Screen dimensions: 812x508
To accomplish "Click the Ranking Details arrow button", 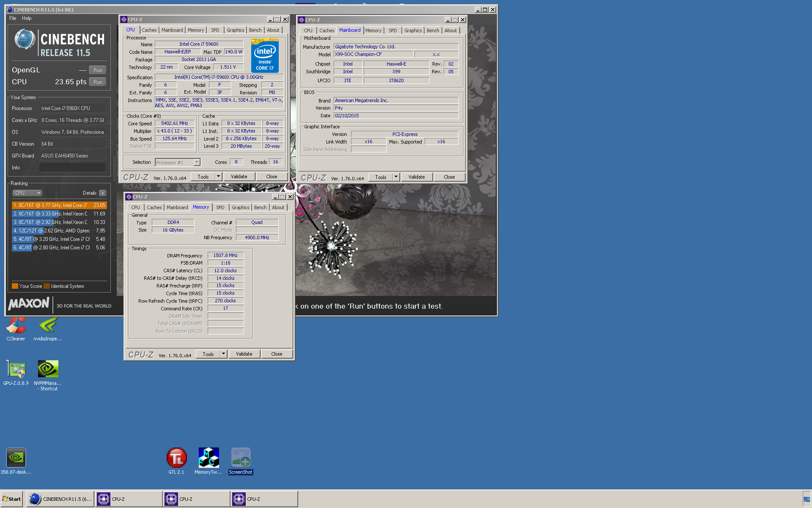I will pyautogui.click(x=103, y=193).
